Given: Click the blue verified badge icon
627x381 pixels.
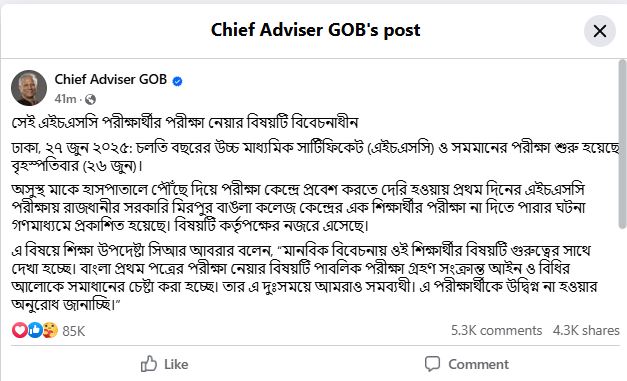Looking at the screenshot, I should coord(177,81).
